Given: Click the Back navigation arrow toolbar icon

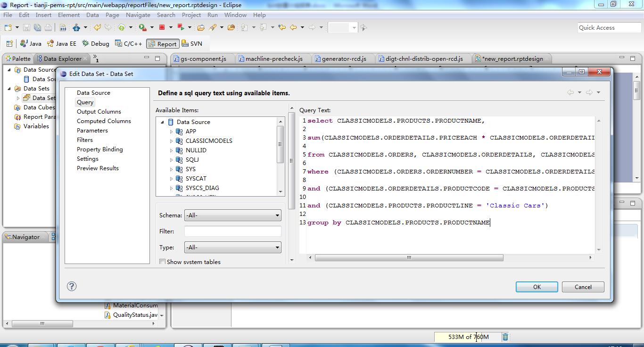Looking at the screenshot, I should coord(293,27).
